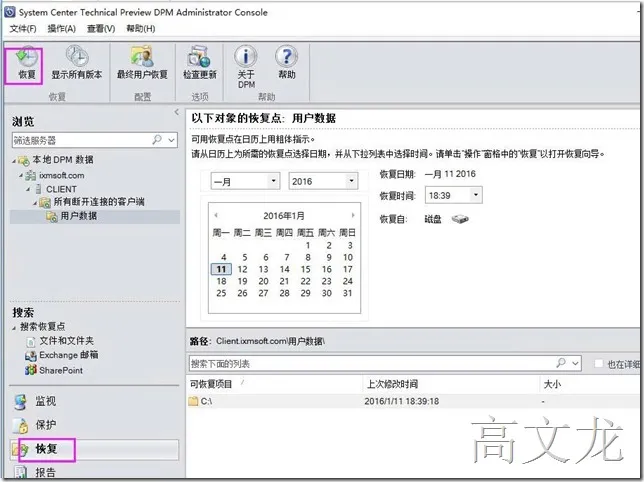This screenshot has width=644, height=482.
Task: Select January 25 in the calendar
Action: 221,293
